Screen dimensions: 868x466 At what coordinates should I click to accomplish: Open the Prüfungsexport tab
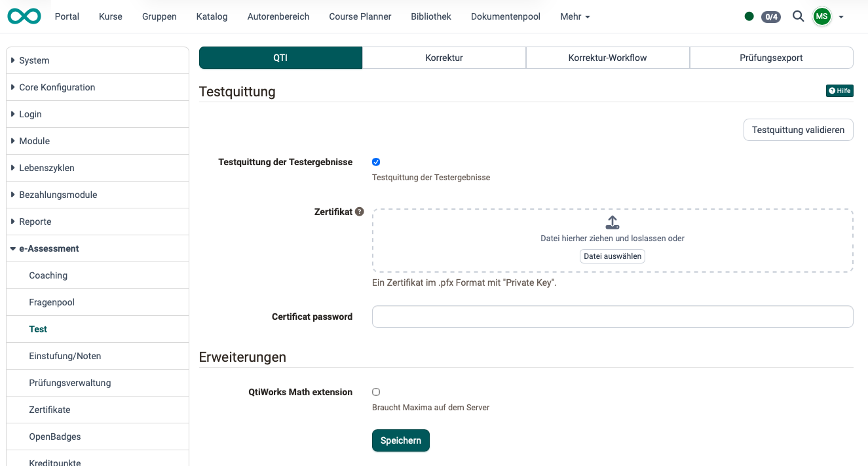pyautogui.click(x=771, y=58)
